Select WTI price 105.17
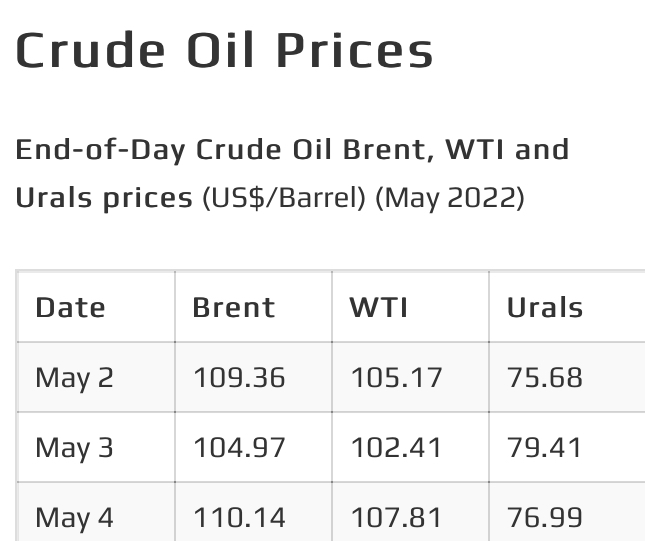Image resolution: width=645 pixels, height=541 pixels. click(396, 378)
